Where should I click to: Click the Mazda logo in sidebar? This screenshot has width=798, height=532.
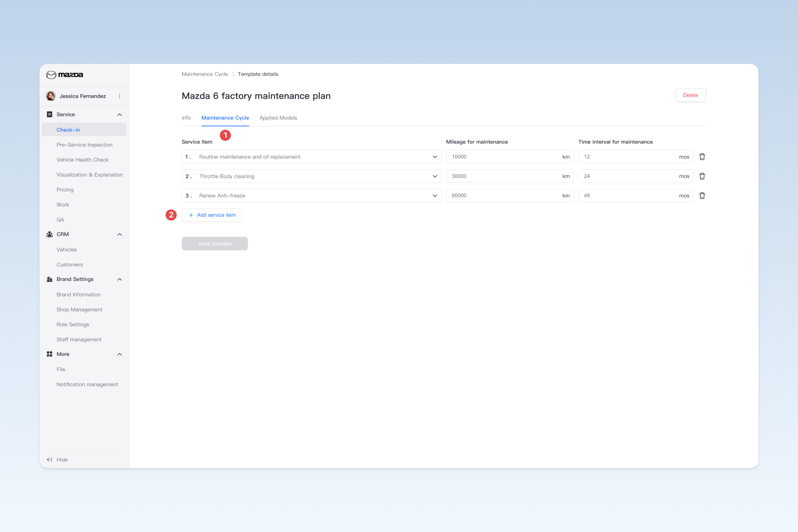pos(64,75)
